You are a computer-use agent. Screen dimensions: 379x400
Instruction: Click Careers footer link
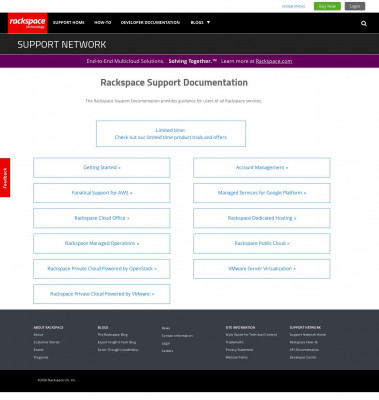[167, 351]
